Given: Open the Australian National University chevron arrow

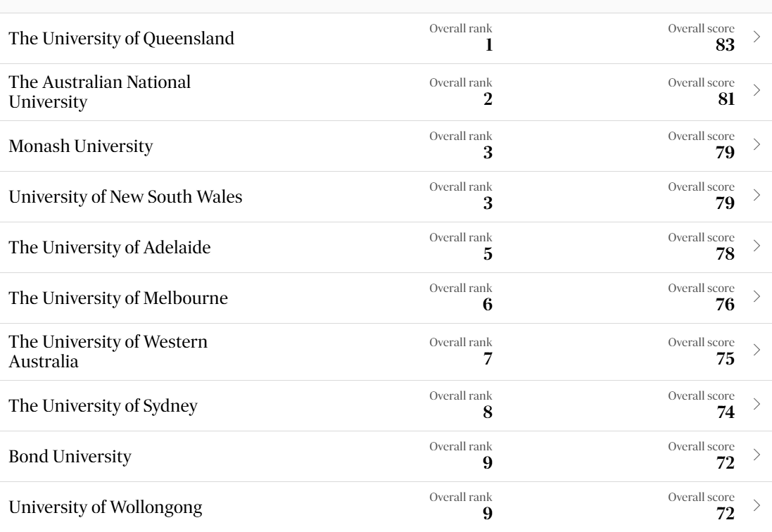Looking at the screenshot, I should tap(757, 90).
